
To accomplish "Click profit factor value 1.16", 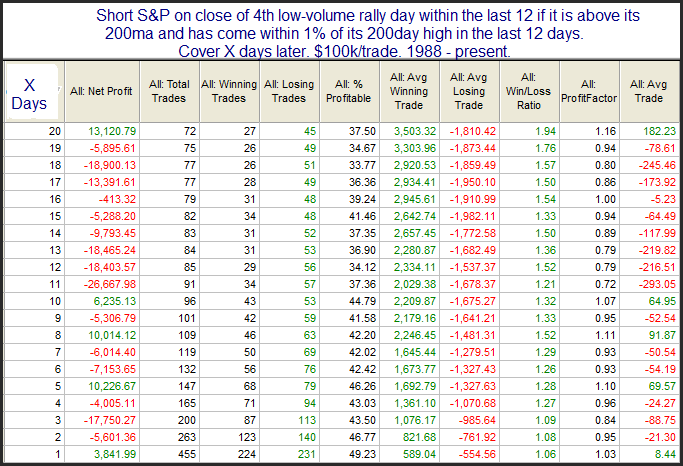I will pos(605,131).
